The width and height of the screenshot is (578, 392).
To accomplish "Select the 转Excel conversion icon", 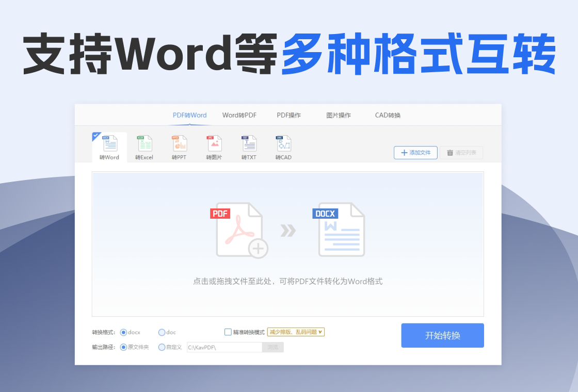I will coord(144,148).
